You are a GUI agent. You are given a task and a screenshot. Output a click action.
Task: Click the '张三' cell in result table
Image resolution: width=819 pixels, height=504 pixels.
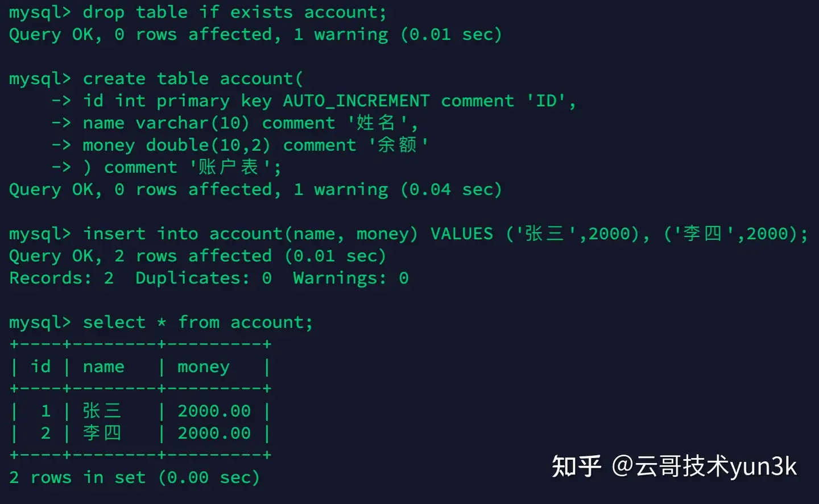[x=102, y=411]
